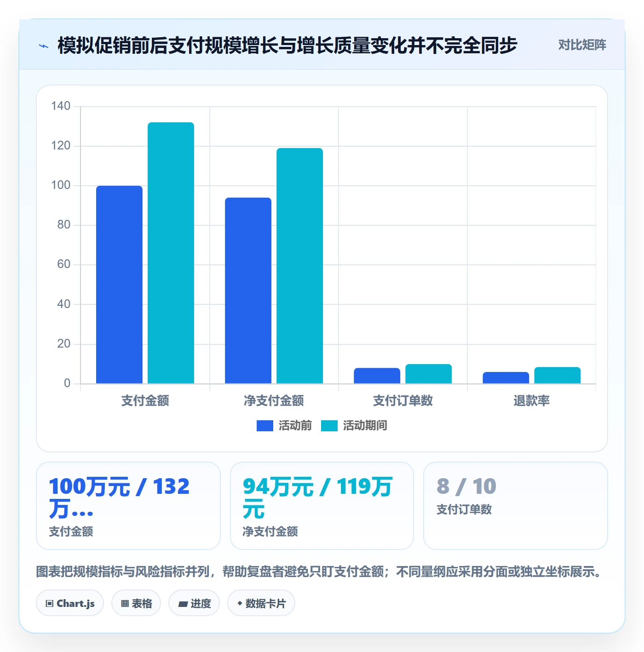Toggle the 活动期间 legend color swatch

[329, 426]
